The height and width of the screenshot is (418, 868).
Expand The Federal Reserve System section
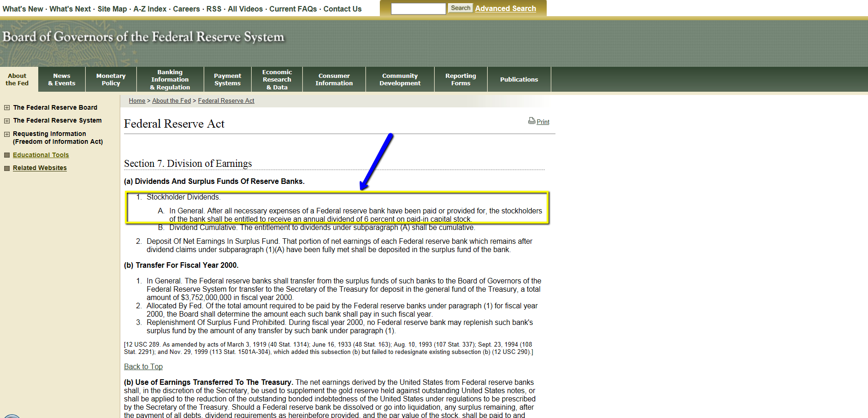(7, 121)
